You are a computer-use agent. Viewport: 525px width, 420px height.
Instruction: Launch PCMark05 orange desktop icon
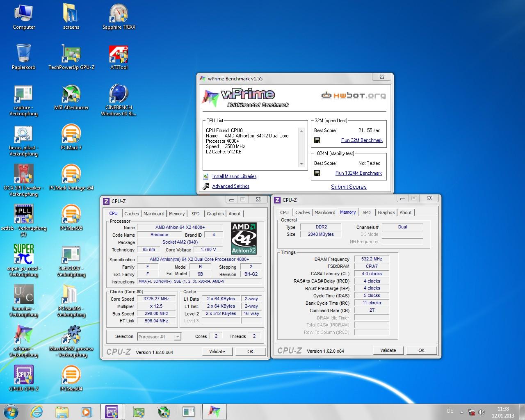71,218
